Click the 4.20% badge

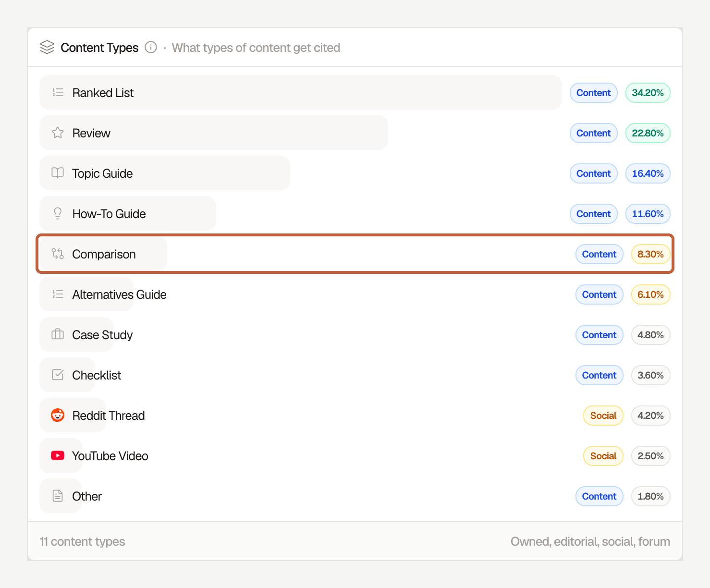651,416
